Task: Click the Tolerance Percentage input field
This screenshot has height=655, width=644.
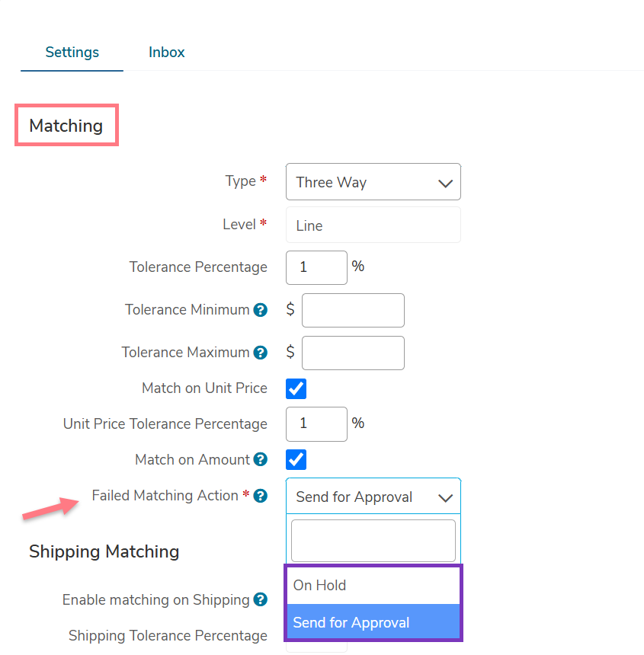Action: [x=316, y=267]
